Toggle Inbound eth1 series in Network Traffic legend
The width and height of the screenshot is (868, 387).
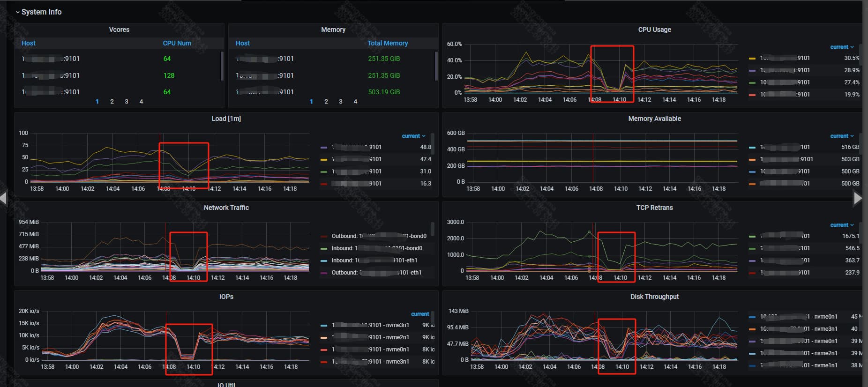pos(374,260)
